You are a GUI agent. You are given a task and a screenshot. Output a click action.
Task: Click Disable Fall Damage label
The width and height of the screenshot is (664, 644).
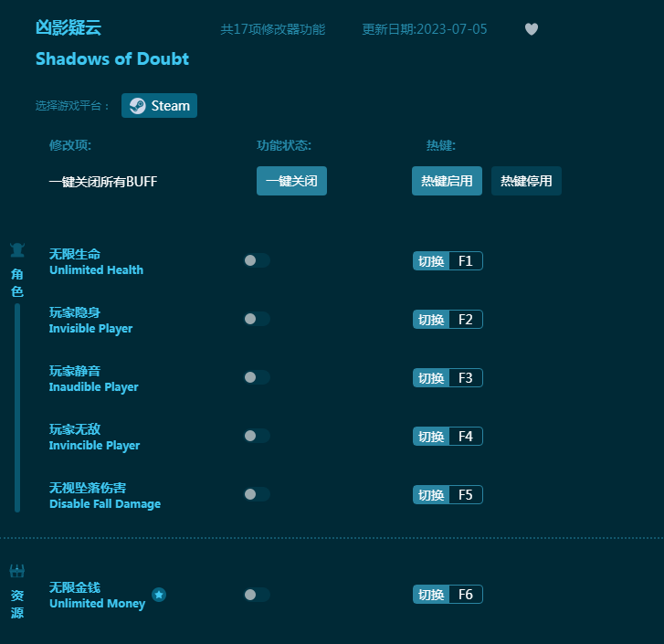point(105,504)
